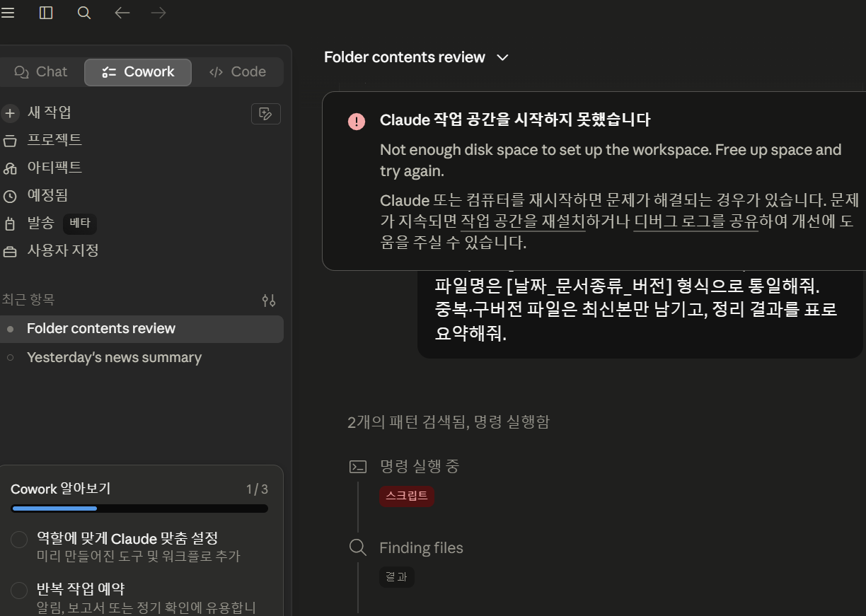866x616 pixels.
Task: Expand the Finding files step
Action: 421,548
